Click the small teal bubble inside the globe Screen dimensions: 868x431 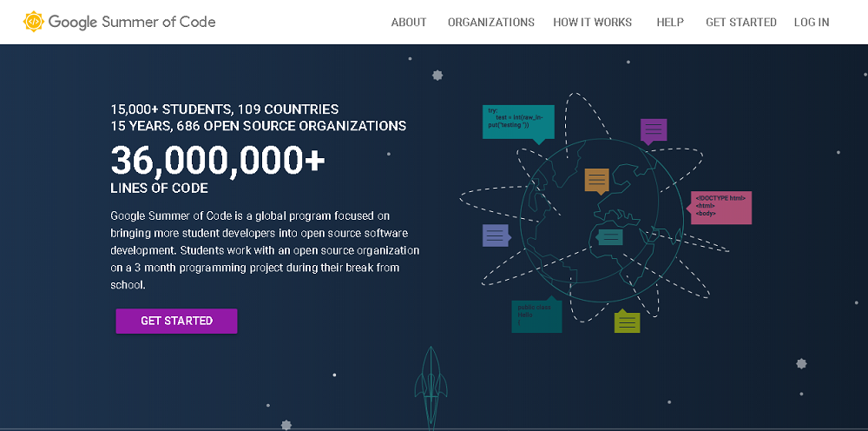pos(610,236)
